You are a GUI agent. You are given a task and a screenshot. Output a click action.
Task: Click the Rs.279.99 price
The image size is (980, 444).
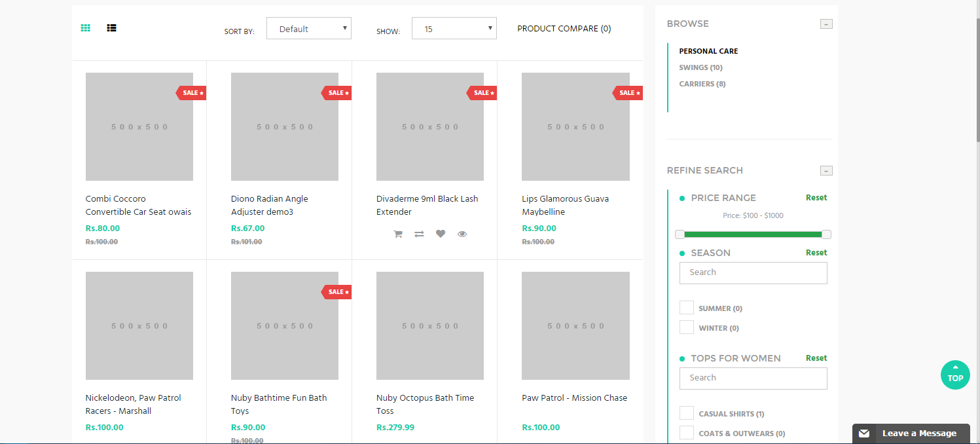(x=395, y=428)
